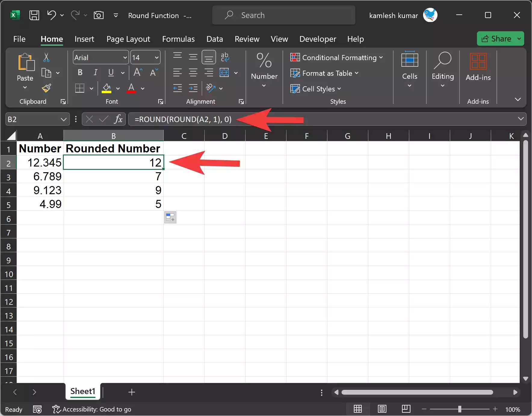Cut with the scissors icon
532x416 pixels.
pos(46,57)
